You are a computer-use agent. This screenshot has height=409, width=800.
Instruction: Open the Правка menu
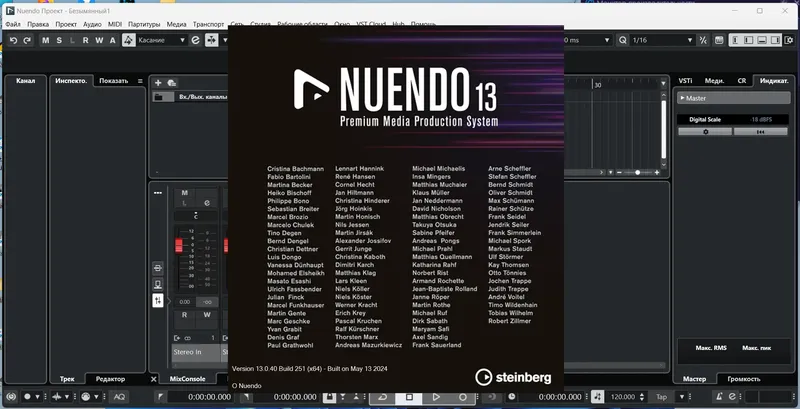[38, 24]
